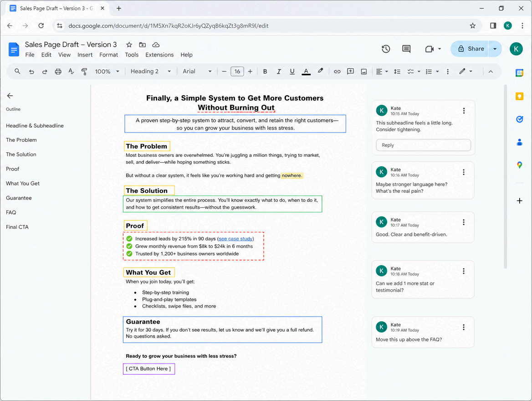The width and height of the screenshot is (532, 401).
Task: Print the document
Action: point(58,71)
